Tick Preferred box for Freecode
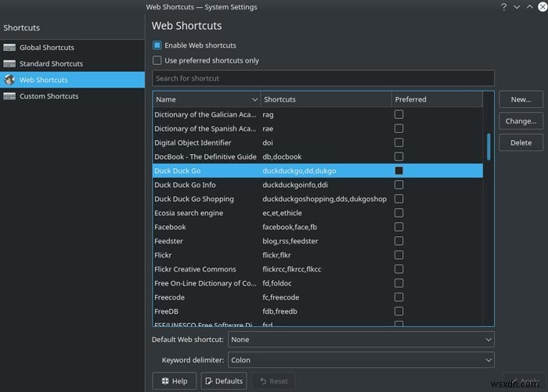The image size is (548, 392). coord(398,297)
